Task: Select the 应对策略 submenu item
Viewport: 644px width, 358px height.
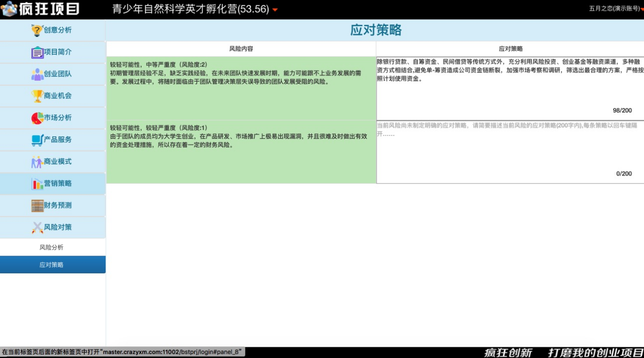Action: click(x=52, y=265)
